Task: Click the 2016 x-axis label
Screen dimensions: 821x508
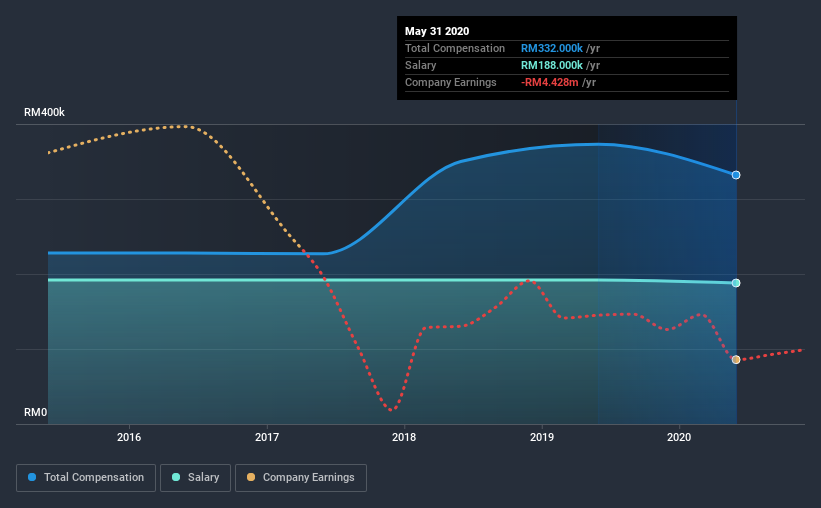Action: [x=129, y=437]
